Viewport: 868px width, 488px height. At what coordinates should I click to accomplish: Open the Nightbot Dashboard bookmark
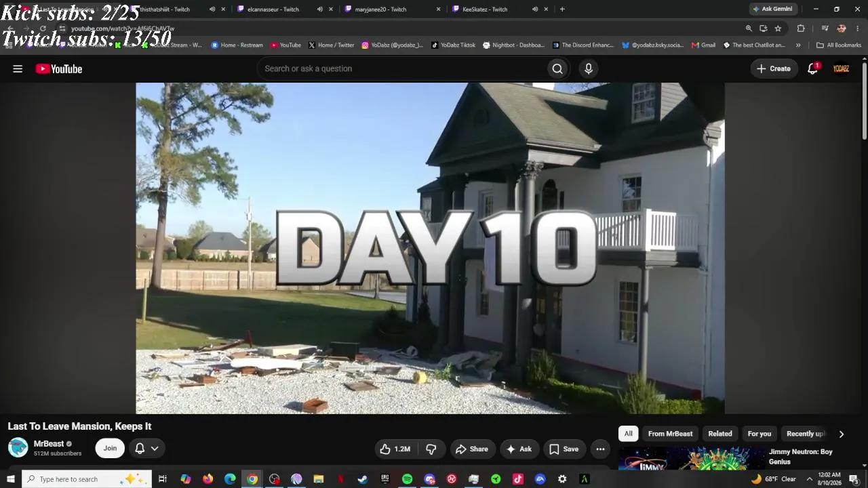point(513,45)
